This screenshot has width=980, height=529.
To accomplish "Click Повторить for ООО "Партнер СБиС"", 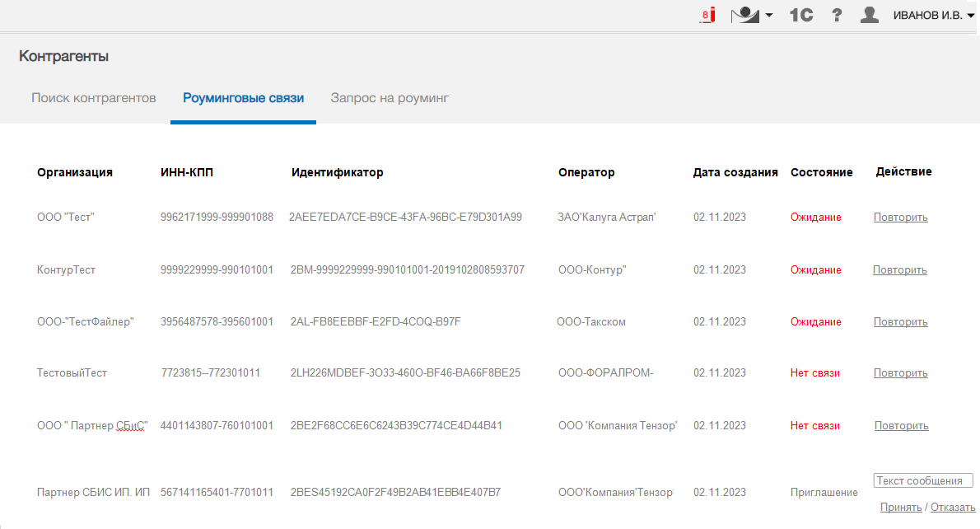I will [x=901, y=426].
